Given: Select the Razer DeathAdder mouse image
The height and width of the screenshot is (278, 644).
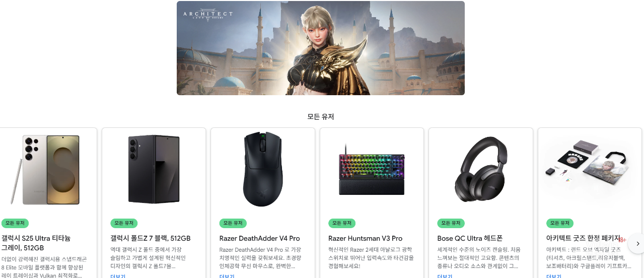Looking at the screenshot, I should coord(262,169).
